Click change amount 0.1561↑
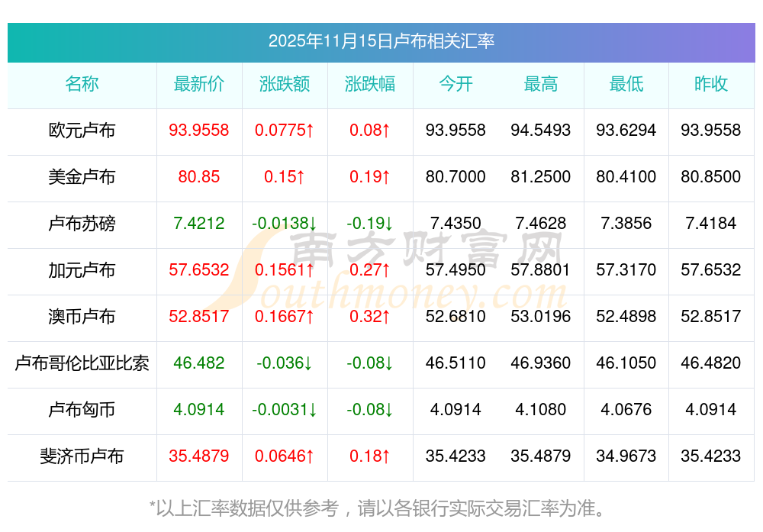This screenshot has height=532, width=763. point(285,270)
